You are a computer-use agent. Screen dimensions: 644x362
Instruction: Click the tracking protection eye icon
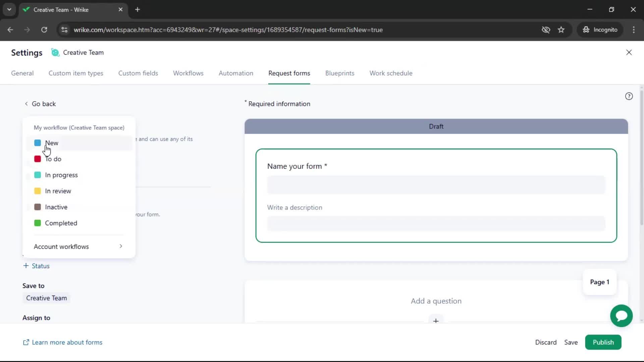546,30
